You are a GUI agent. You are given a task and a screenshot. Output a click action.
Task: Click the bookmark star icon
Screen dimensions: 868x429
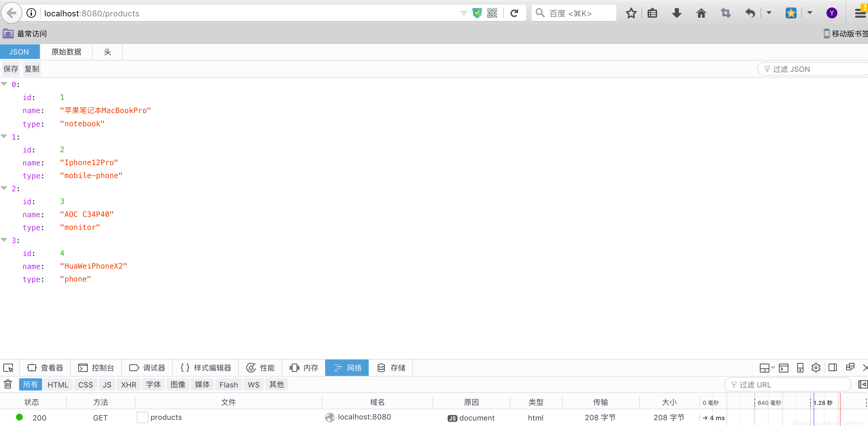point(631,13)
